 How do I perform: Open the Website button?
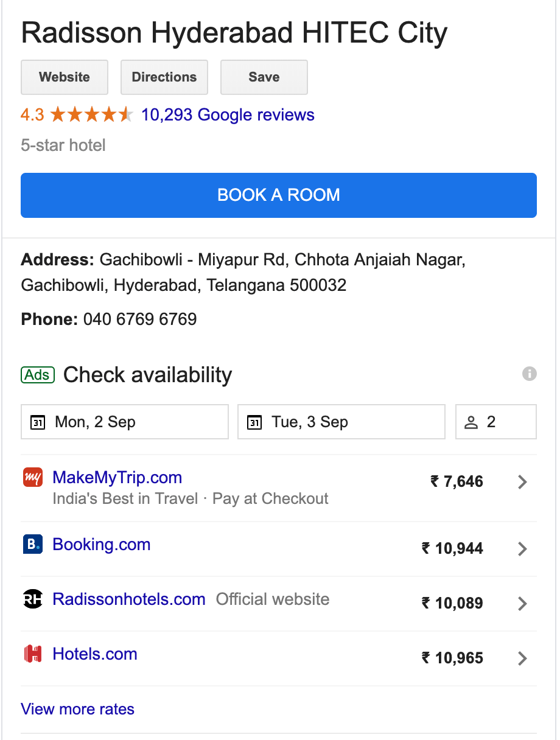[x=65, y=77]
